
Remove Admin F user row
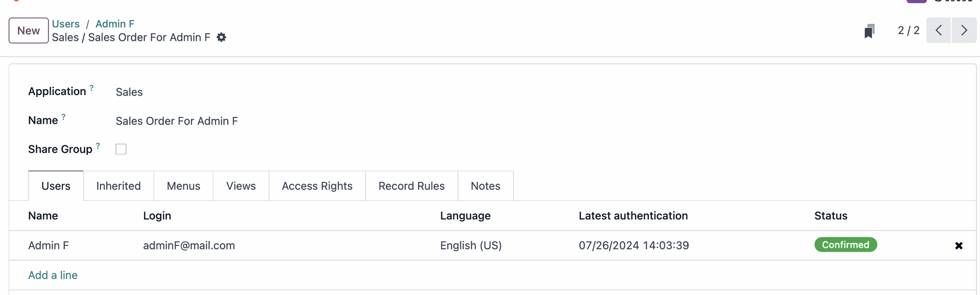[x=959, y=245]
